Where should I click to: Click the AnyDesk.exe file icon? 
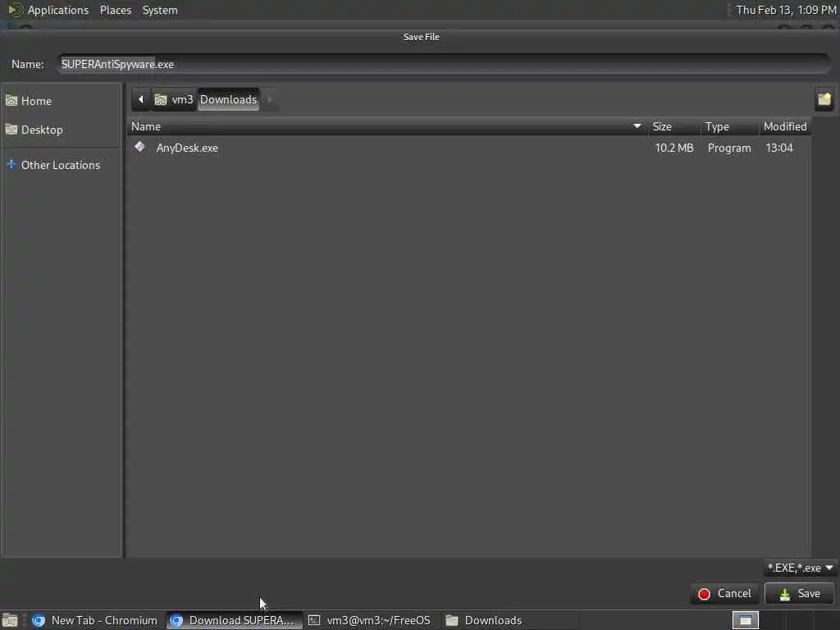pos(139,147)
